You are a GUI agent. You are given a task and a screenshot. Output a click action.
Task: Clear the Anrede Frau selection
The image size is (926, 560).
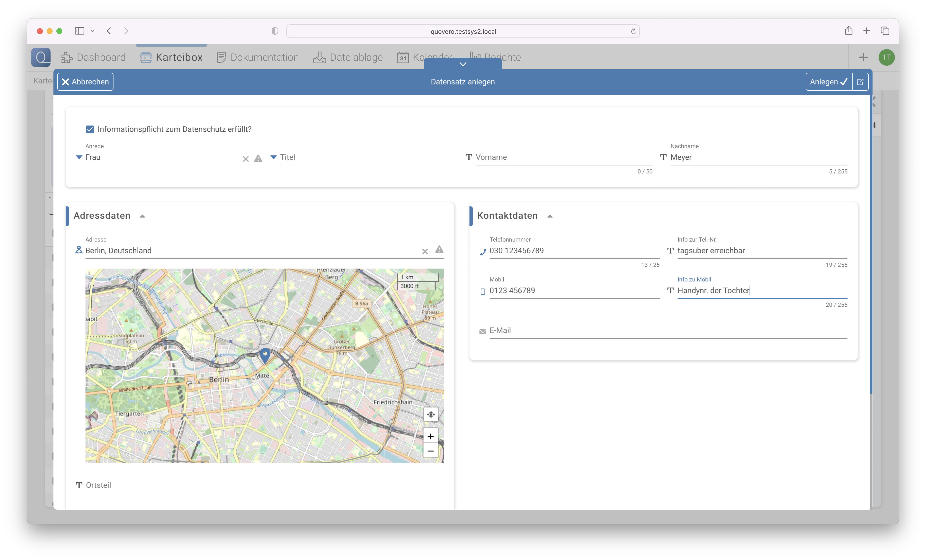tap(245, 159)
